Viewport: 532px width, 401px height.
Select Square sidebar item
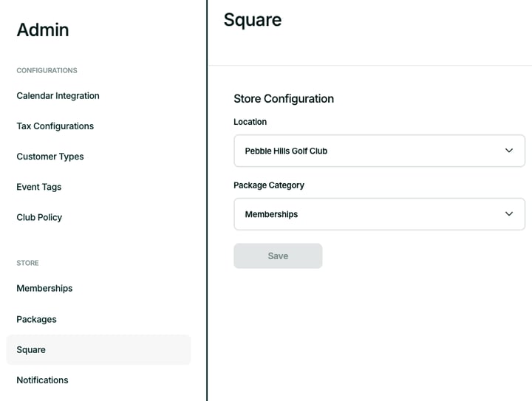point(99,350)
